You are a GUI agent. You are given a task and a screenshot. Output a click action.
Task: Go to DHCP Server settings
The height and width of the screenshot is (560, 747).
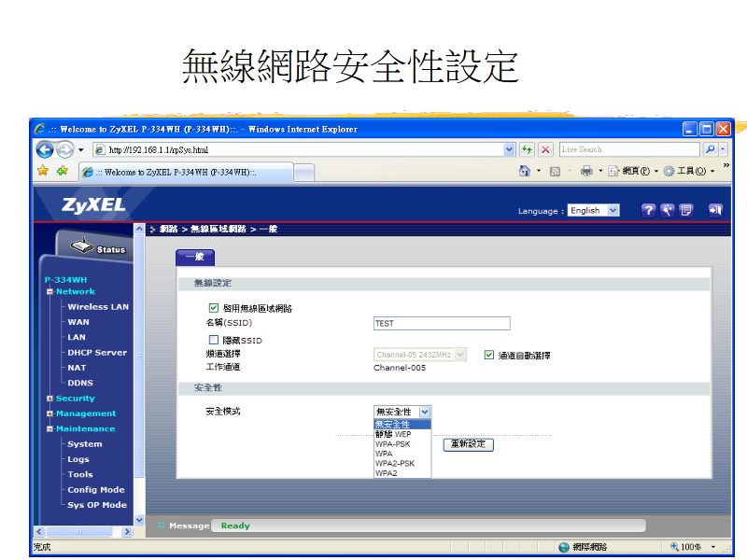(97, 353)
